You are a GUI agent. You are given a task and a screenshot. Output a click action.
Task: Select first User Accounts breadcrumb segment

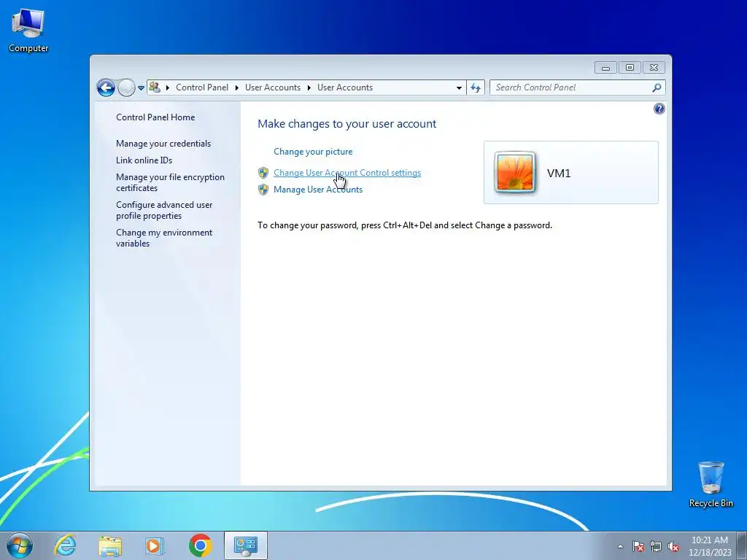tap(273, 87)
